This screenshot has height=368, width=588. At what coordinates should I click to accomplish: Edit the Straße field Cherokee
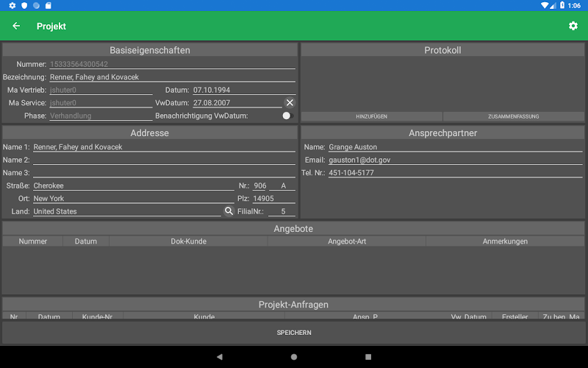coord(134,185)
